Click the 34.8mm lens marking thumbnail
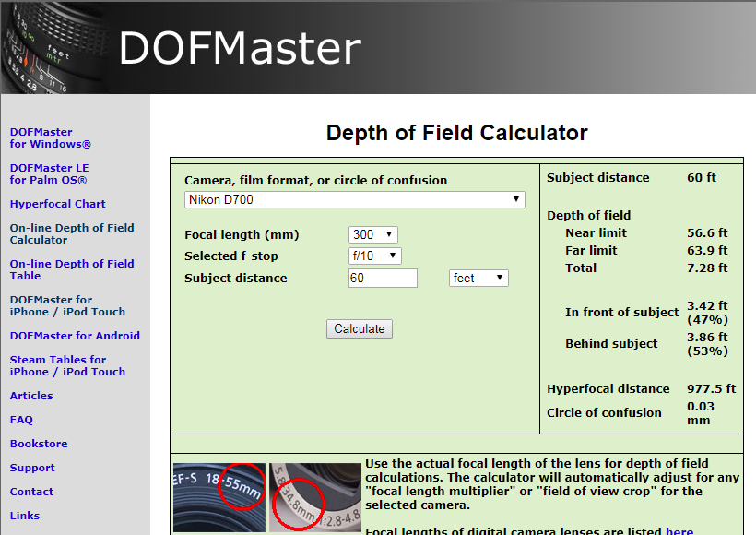 [x=315, y=496]
